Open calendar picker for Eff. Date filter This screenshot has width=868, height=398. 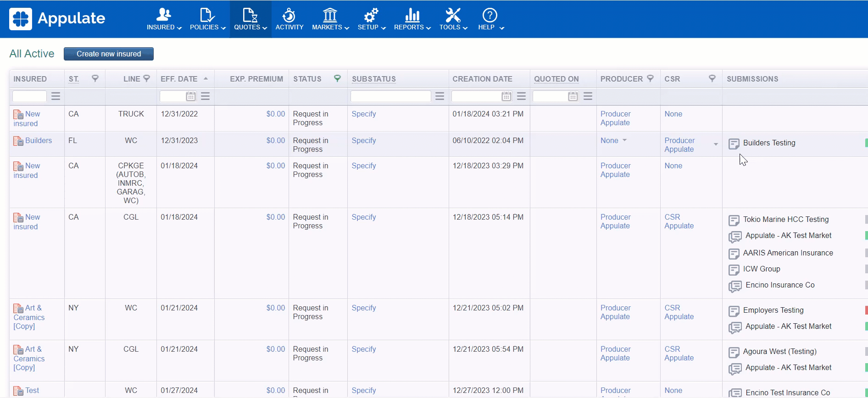(x=191, y=96)
